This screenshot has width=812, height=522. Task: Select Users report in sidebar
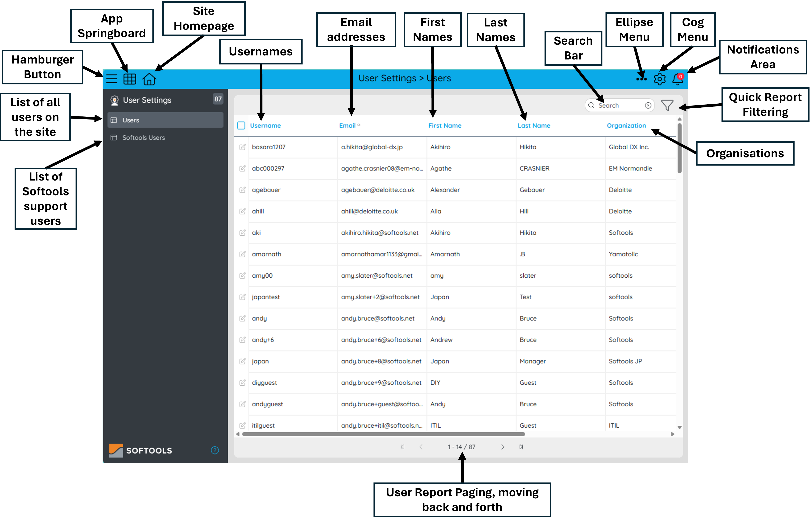coord(165,120)
